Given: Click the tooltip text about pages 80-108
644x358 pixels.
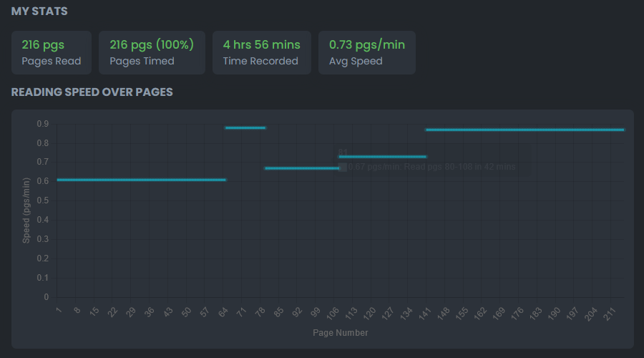Looking at the screenshot, I should [431, 167].
